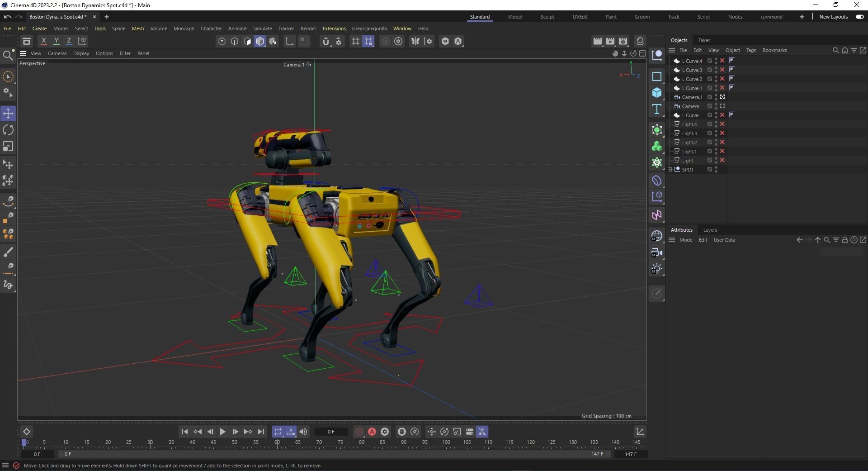Screen dimensions: 868x471
Task: Open viewport Filter menu
Action: 125,53
